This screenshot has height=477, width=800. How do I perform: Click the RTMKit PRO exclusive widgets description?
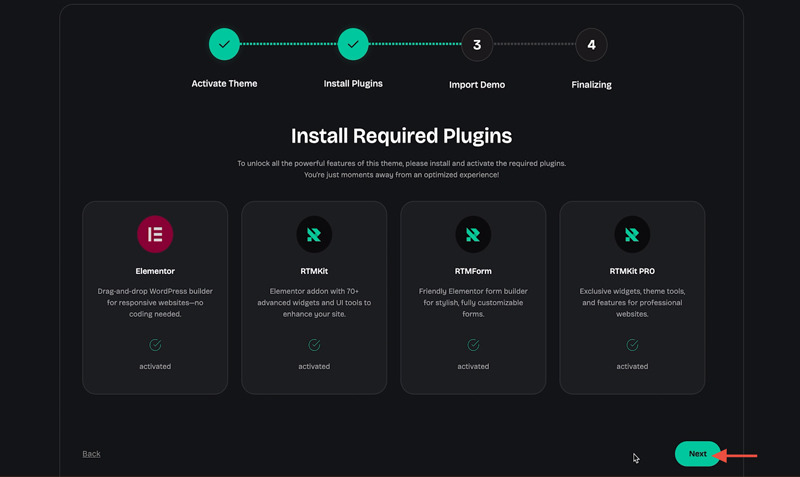click(632, 303)
